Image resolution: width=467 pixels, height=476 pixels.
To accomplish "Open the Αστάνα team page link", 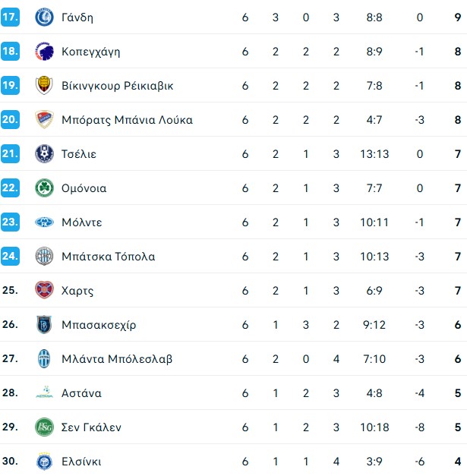I will (x=81, y=393).
